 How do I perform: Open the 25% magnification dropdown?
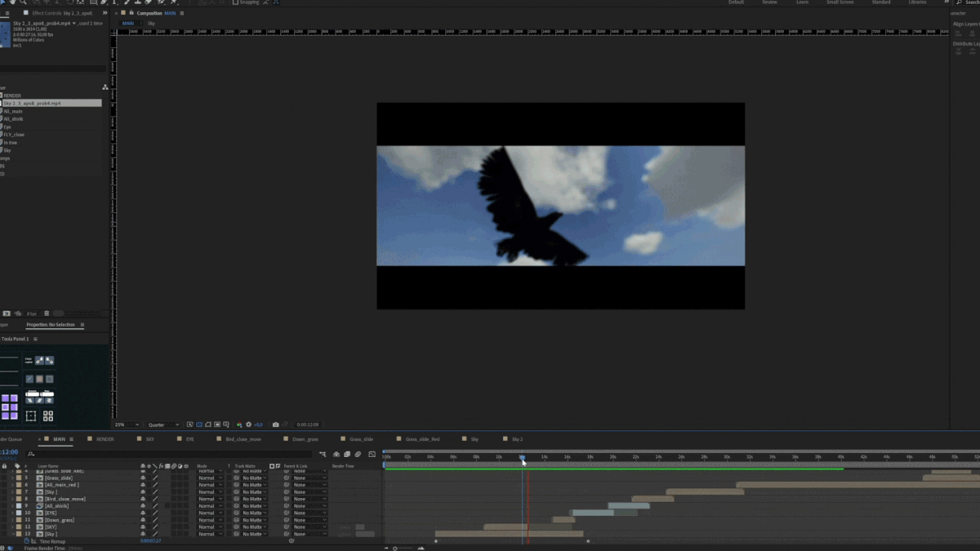[x=126, y=424]
